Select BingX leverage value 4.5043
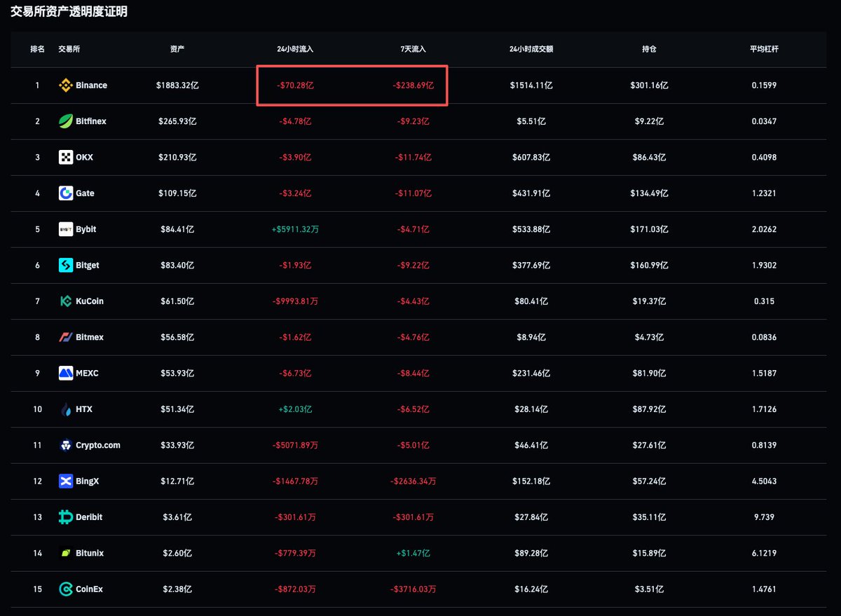Image resolution: width=841 pixels, height=616 pixels. click(x=763, y=481)
